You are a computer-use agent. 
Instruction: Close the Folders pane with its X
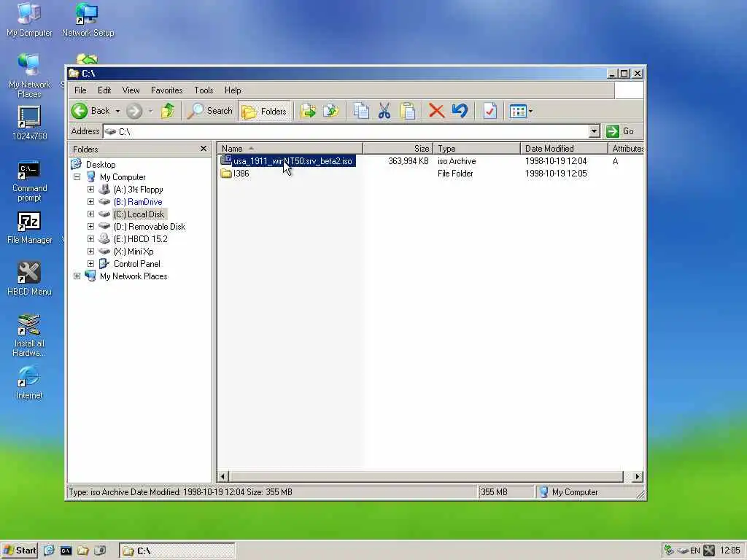[204, 149]
